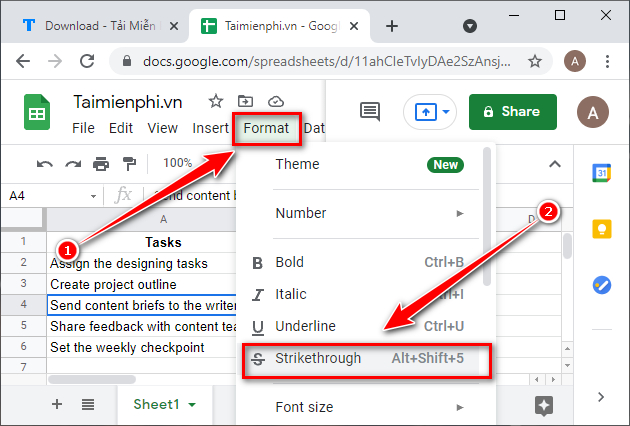Open the present dropdown arrow

(x=446, y=112)
